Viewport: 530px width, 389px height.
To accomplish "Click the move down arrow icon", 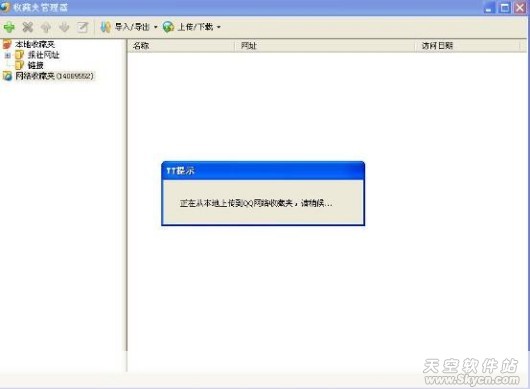I will pyautogui.click(x=64, y=27).
